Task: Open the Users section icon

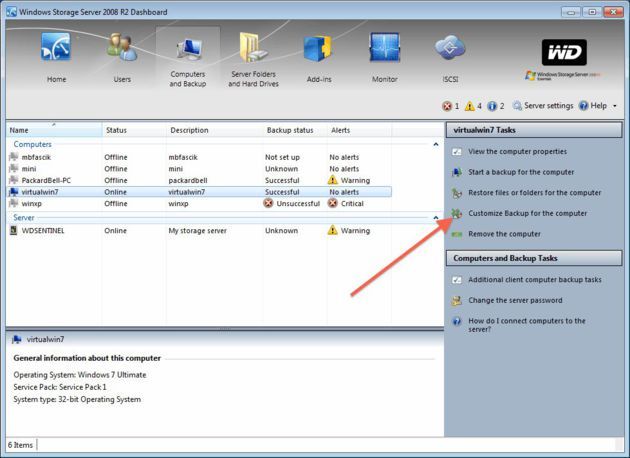Action: coord(122,47)
